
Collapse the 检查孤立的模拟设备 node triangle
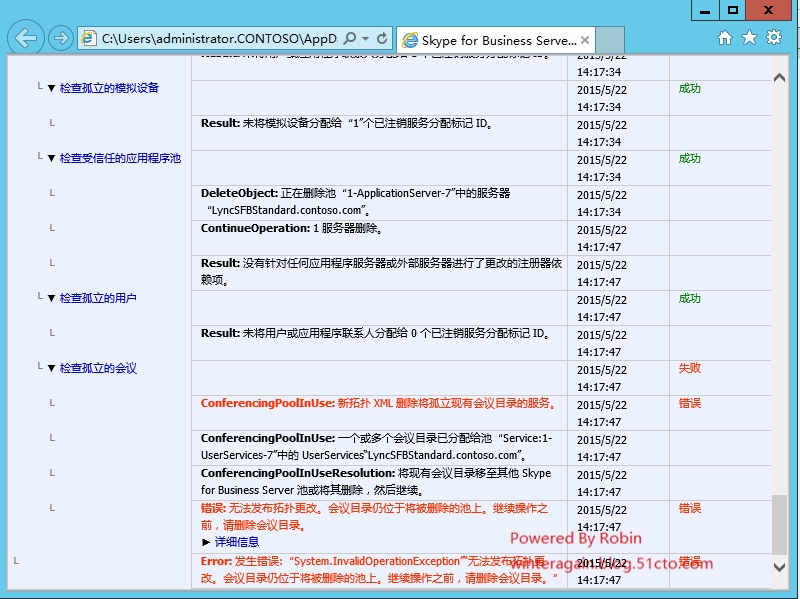coord(51,88)
